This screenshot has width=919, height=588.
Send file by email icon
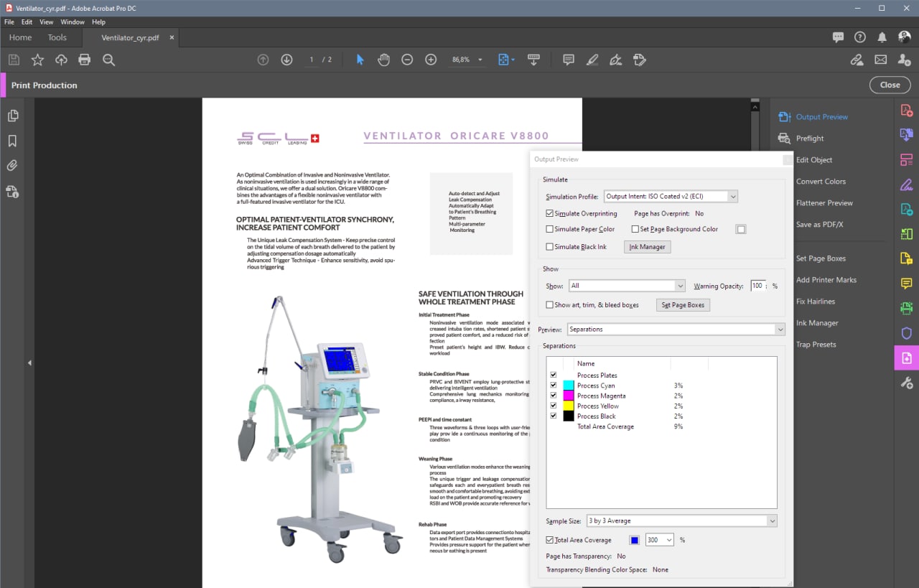click(x=880, y=60)
